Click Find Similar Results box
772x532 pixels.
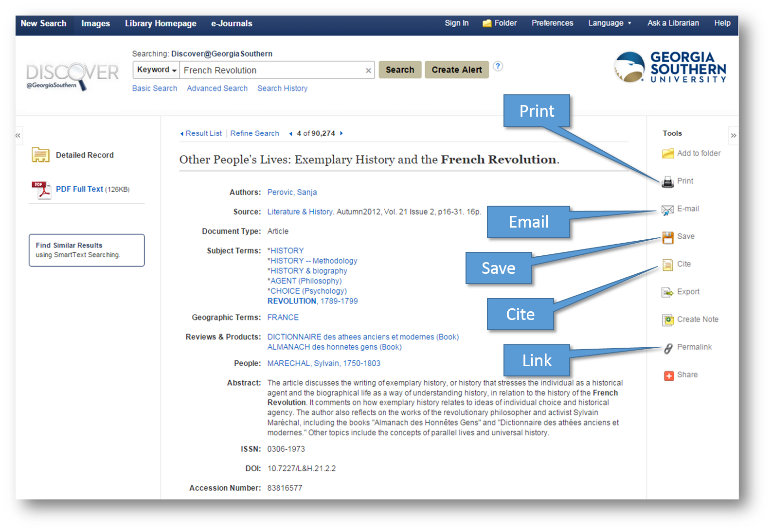pos(87,250)
